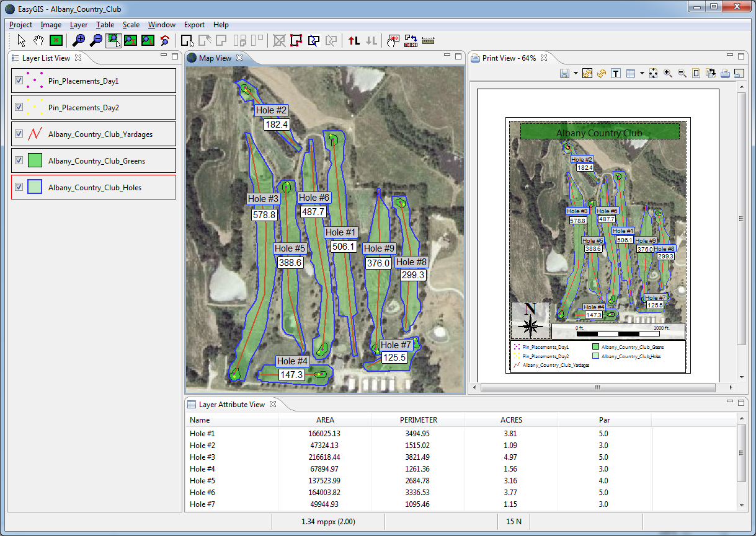This screenshot has width=756, height=536.
Task: Select the zoom to box tool
Action: (113, 41)
